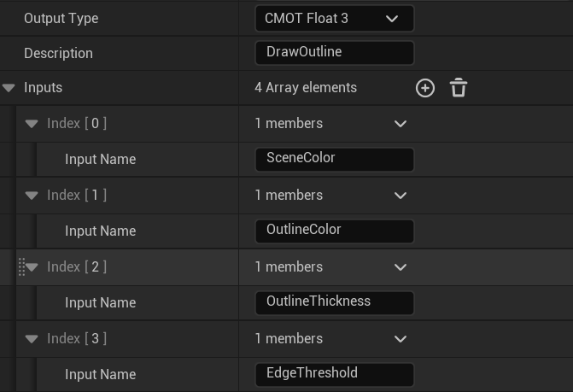The width and height of the screenshot is (573, 392).
Task: Open the Index [1] element options chevron
Action: 400,196
